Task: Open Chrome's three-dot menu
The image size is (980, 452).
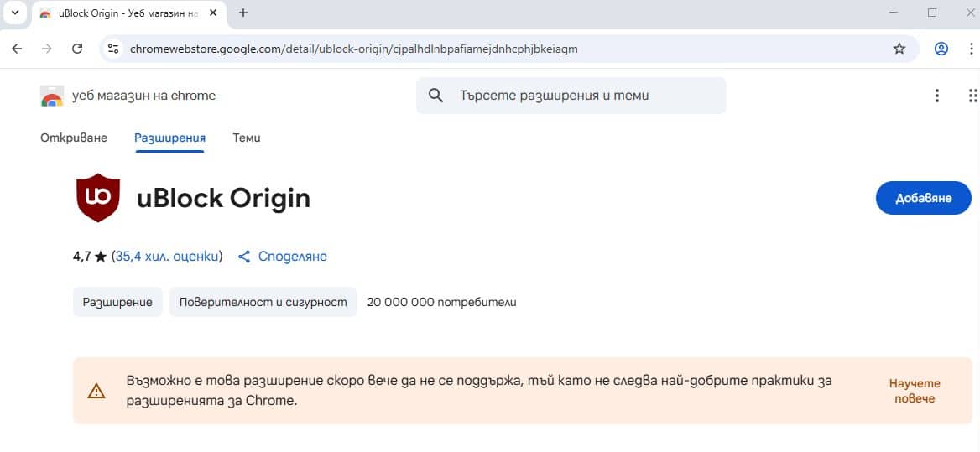Action: tap(972, 49)
